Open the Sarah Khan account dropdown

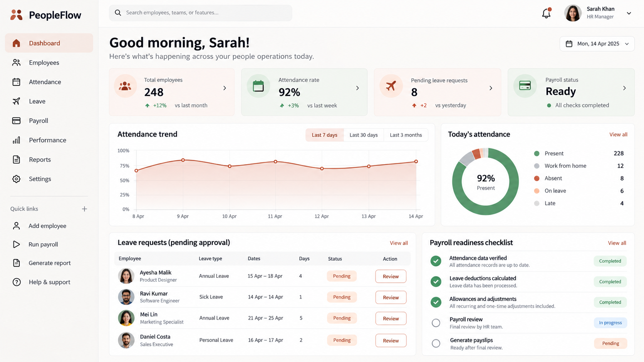tap(629, 13)
